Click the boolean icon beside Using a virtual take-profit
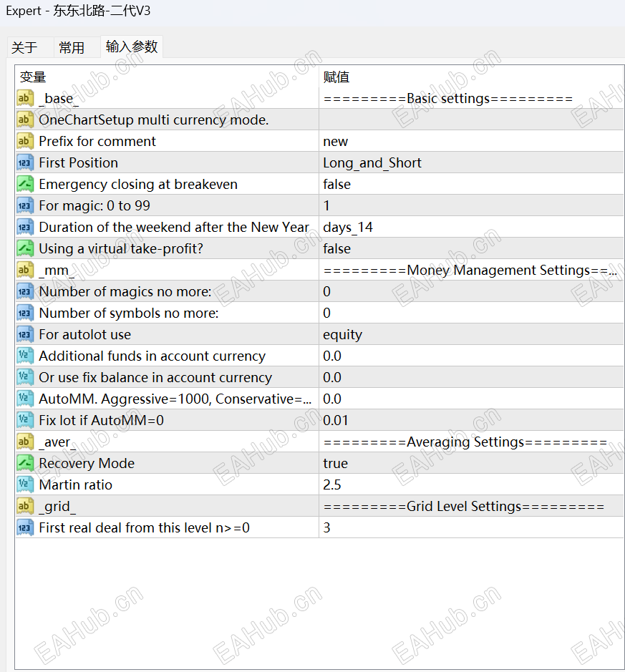This screenshot has height=672, width=625. [x=25, y=248]
